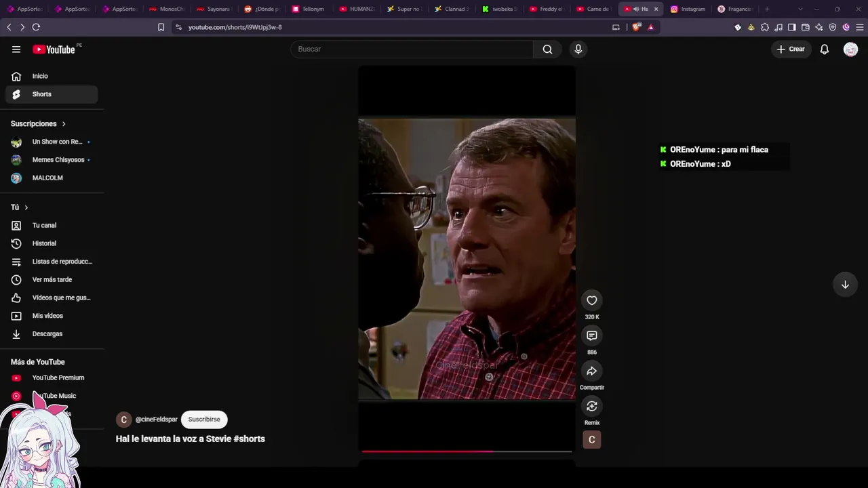This screenshot has width=868, height=488.
Task: Open the channel avatar below Remix
Action: pyautogui.click(x=592, y=440)
